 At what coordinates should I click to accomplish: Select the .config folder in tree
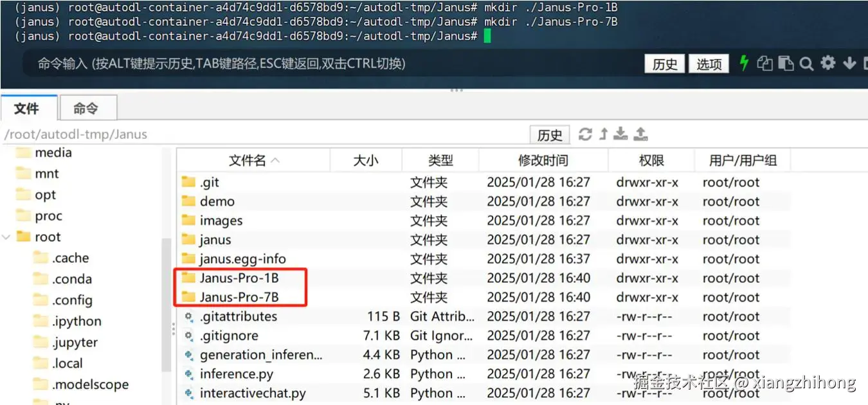72,300
